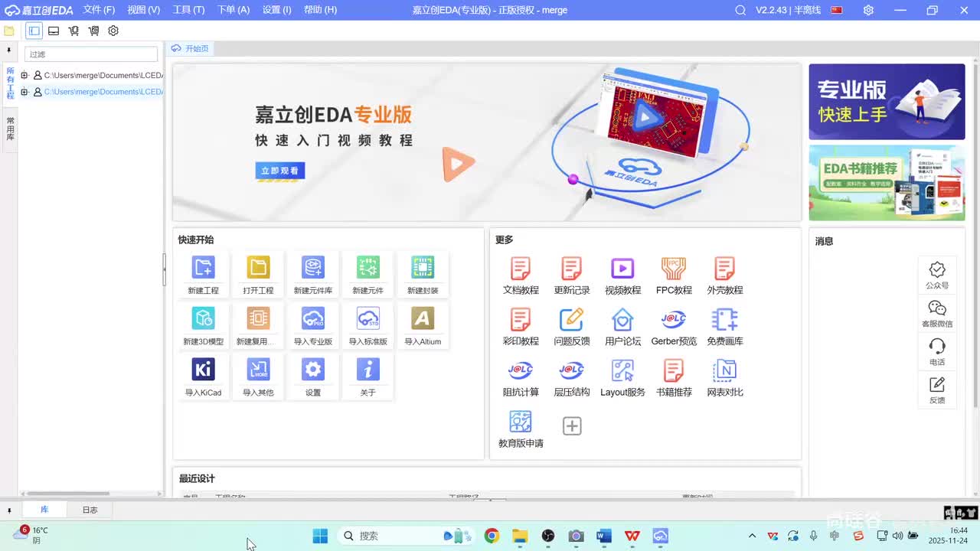Toggle the bottom panel layout icon
The width and height of the screenshot is (980, 551).
(54, 31)
